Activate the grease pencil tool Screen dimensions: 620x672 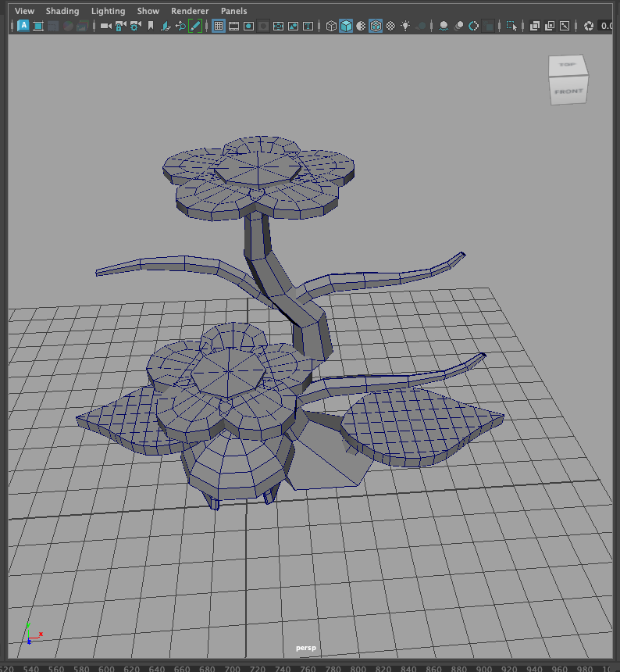(x=195, y=26)
